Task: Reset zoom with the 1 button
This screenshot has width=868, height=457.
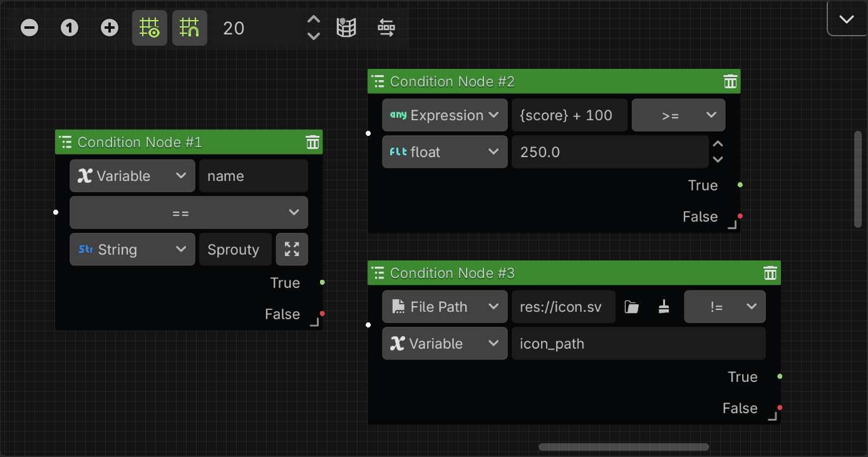Action: click(69, 28)
